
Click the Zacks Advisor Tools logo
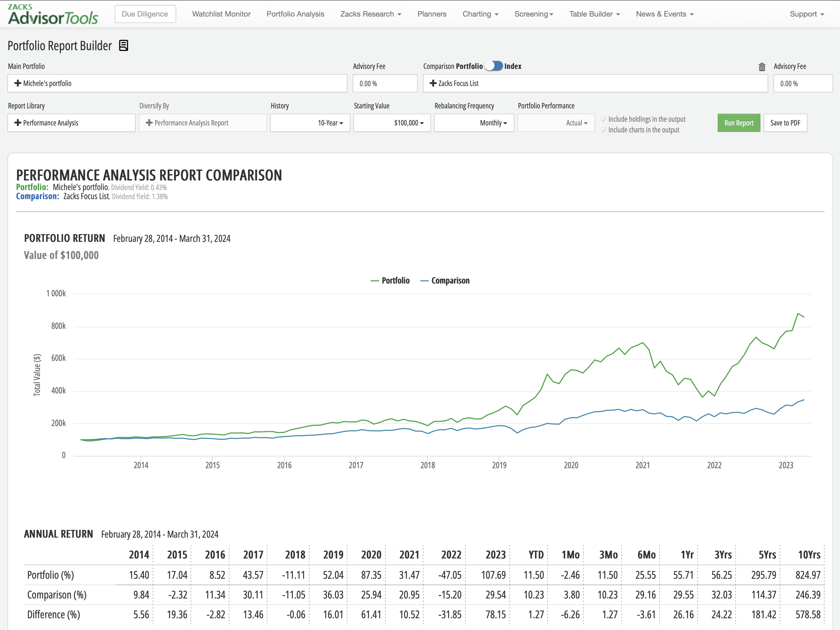pos(53,14)
